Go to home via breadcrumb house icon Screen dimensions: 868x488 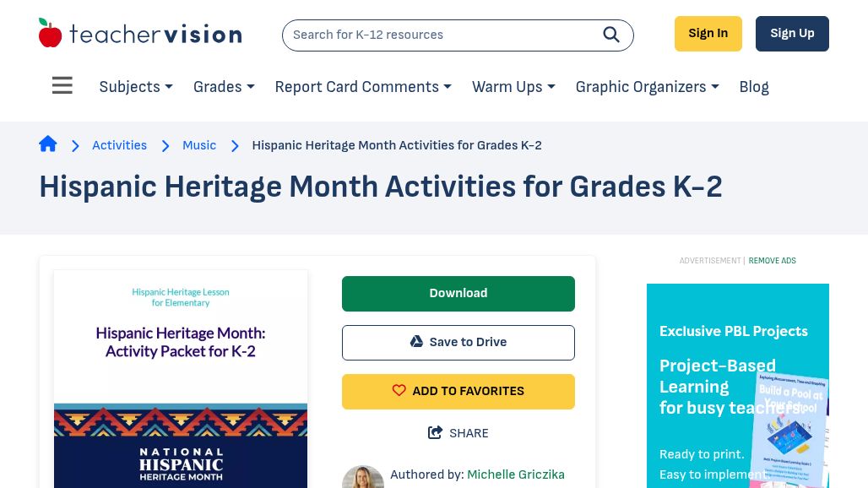click(x=48, y=144)
